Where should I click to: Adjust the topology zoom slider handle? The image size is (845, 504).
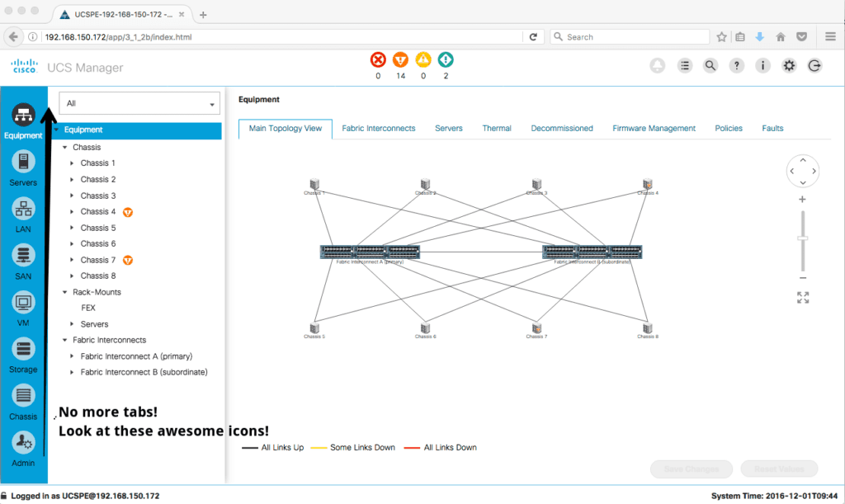click(803, 238)
